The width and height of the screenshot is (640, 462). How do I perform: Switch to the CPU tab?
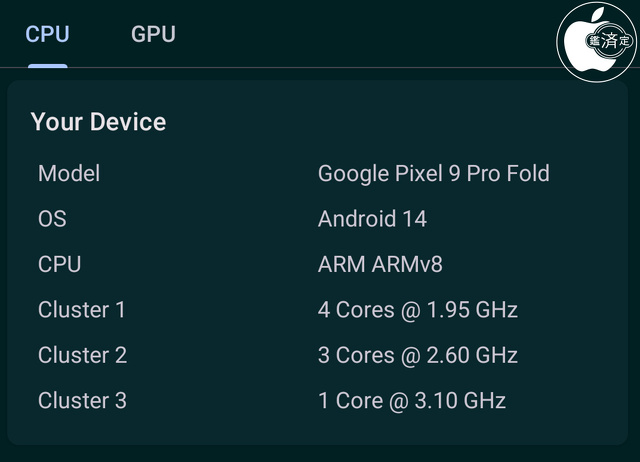tap(48, 34)
